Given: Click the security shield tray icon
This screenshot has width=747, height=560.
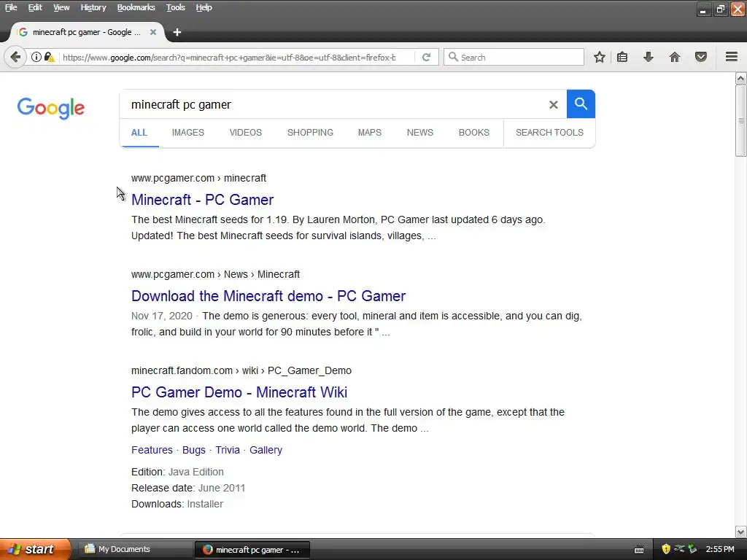Looking at the screenshot, I should pyautogui.click(x=666, y=549).
